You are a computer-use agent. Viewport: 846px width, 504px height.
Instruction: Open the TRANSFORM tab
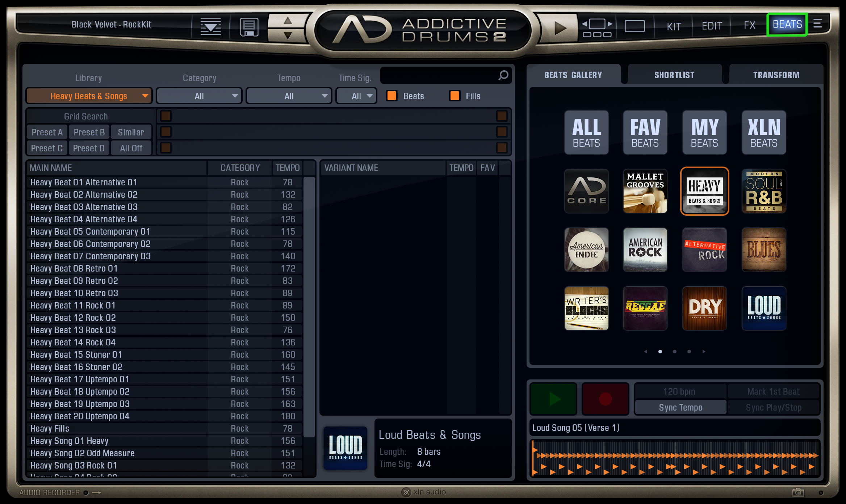[776, 75]
